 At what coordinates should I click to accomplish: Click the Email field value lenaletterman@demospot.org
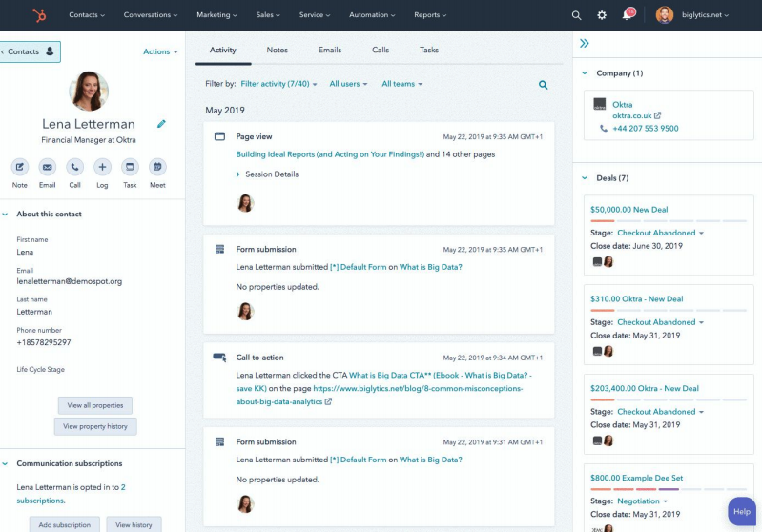pyautogui.click(x=70, y=282)
